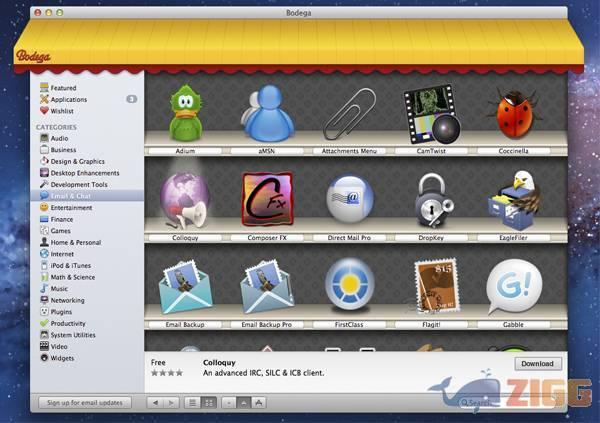Viewport: 600px width, 423px height.
Task: Select the DropKey padlock icon
Action: [x=431, y=199]
